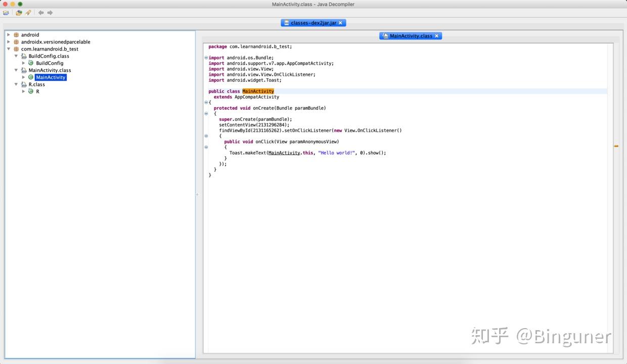627x364 pixels.
Task: Click the Forward navigation arrow
Action: (x=50, y=13)
